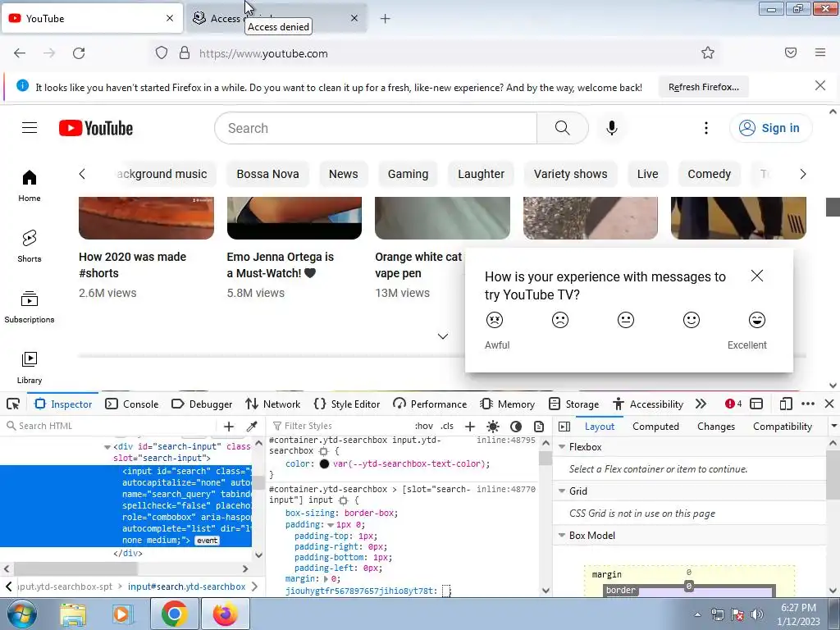Open the YouTube guide hamburger menu

point(30,127)
